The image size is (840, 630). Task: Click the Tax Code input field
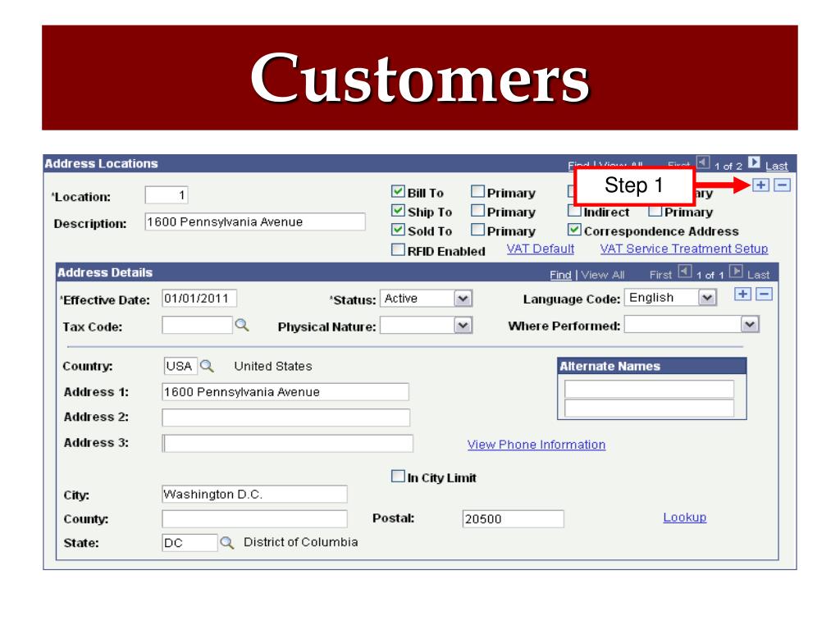coord(197,325)
